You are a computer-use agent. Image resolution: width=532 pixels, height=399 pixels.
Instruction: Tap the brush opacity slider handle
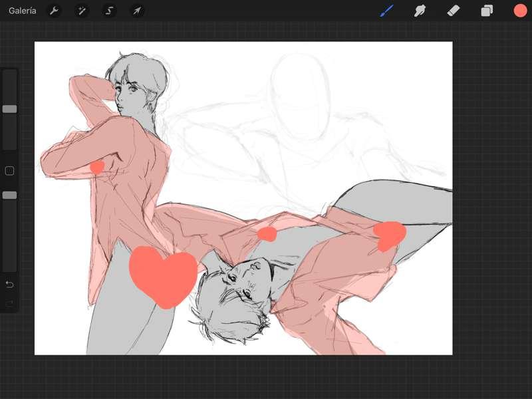coord(9,195)
